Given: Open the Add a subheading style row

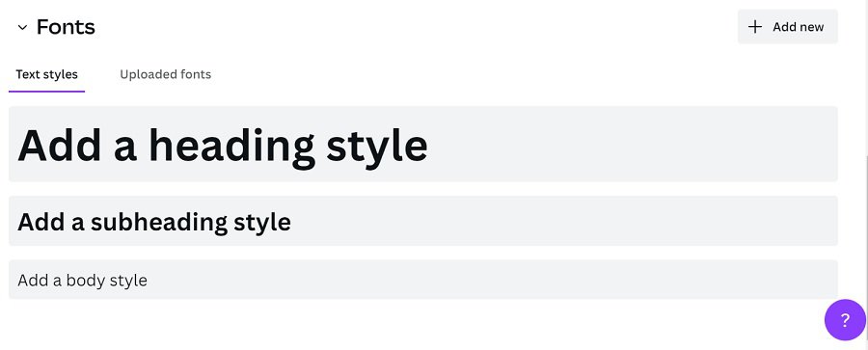Looking at the screenshot, I should point(423,221).
